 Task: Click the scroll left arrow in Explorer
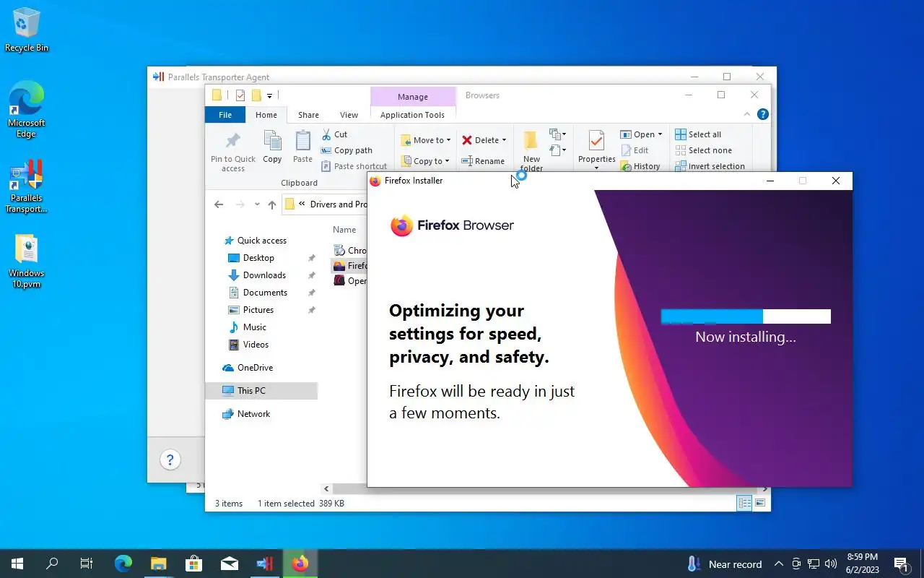coord(326,489)
